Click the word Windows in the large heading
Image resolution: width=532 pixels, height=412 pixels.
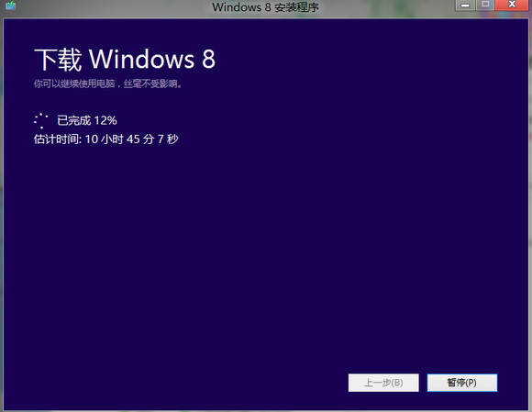[142, 59]
